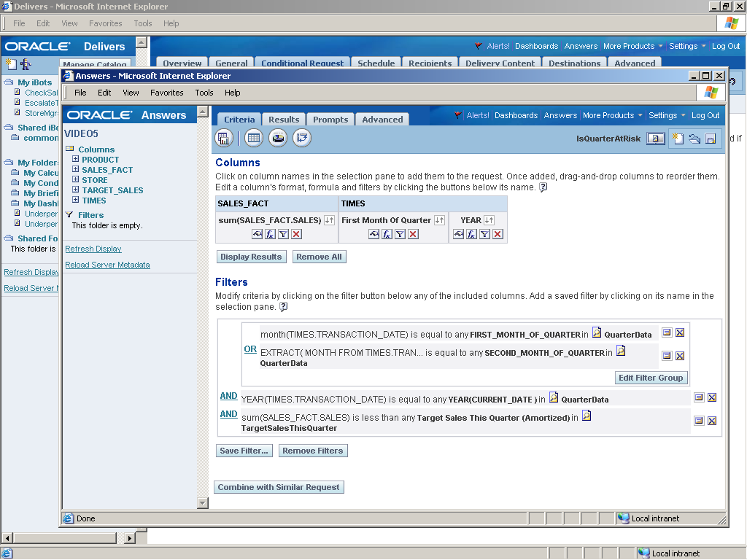Image resolution: width=747 pixels, height=560 pixels.
Task: Click the compound layout view toolbar icon
Action: pyautogui.click(x=224, y=138)
